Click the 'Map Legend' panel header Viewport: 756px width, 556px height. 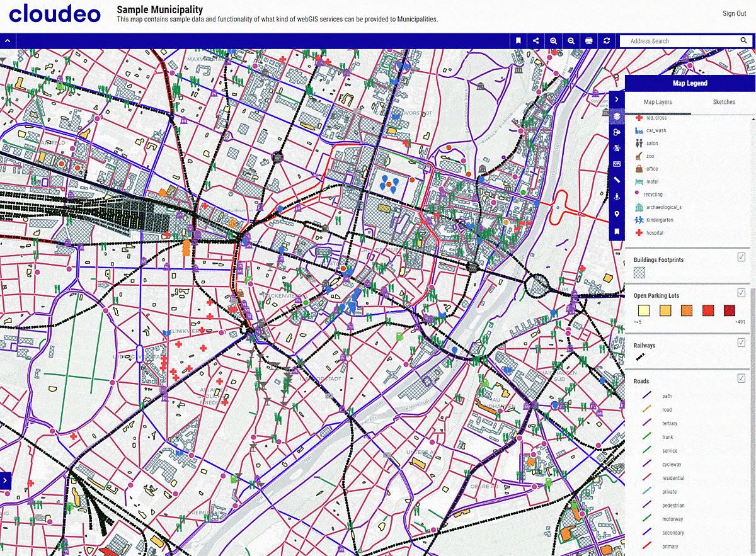(690, 83)
